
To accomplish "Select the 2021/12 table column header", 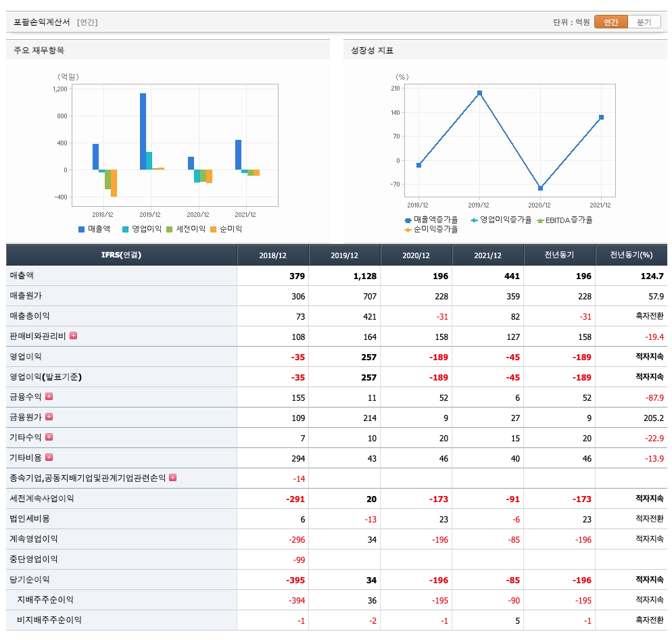I will pos(487,255).
